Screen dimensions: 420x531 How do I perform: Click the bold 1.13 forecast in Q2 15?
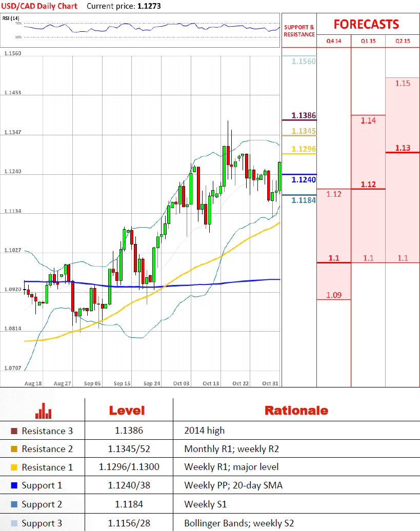point(403,148)
